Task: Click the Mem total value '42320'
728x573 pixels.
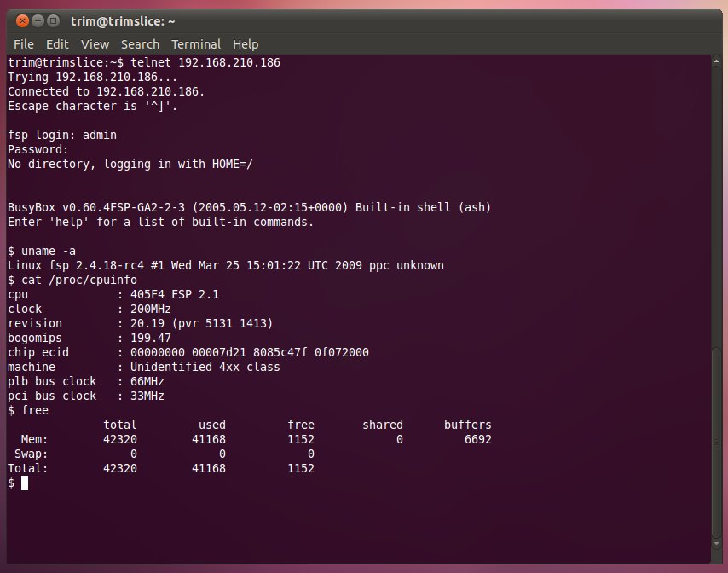Action: 120,439
